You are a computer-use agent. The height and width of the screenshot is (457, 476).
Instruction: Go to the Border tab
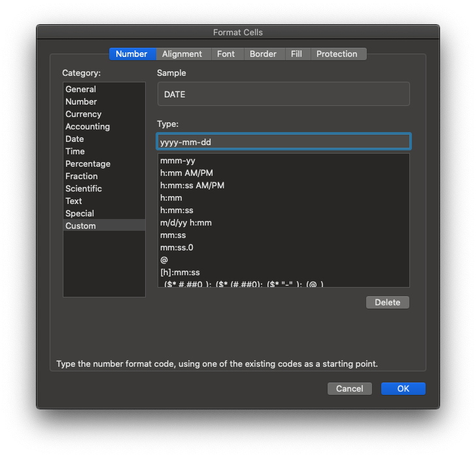(263, 54)
